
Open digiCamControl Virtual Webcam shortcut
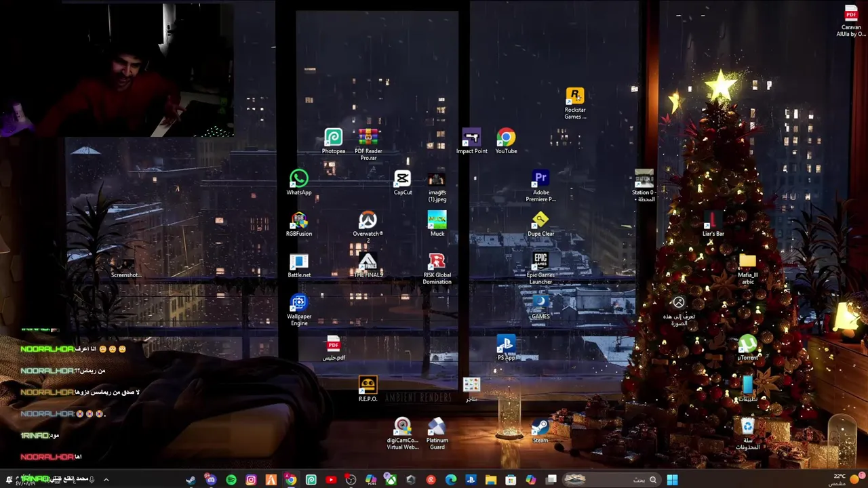pos(403,434)
